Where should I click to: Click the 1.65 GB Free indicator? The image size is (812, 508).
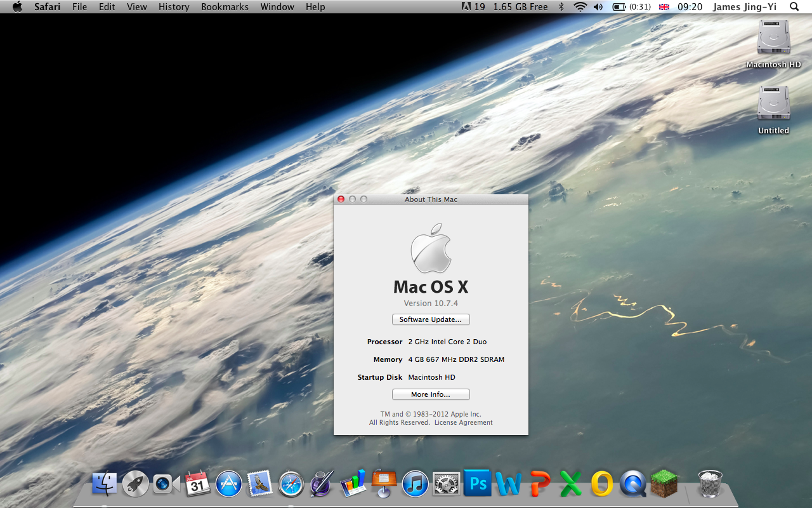pyautogui.click(x=520, y=7)
